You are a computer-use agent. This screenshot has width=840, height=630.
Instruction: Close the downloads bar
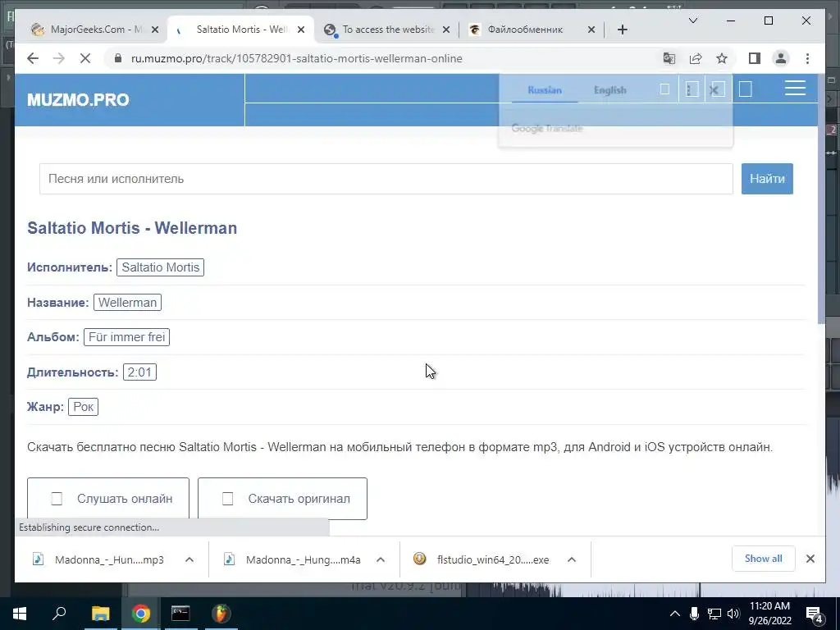click(810, 559)
